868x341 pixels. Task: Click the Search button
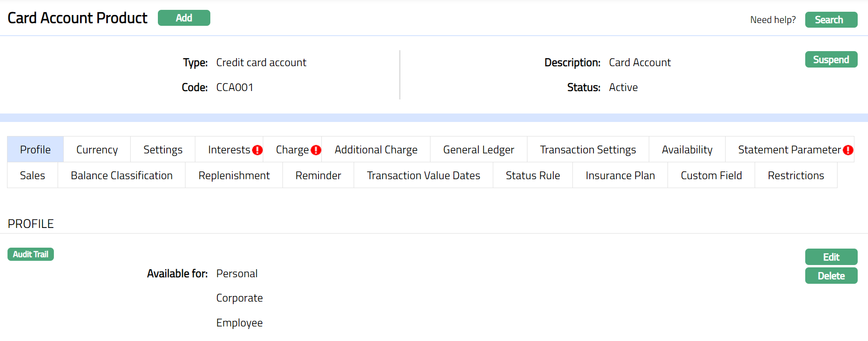(831, 20)
